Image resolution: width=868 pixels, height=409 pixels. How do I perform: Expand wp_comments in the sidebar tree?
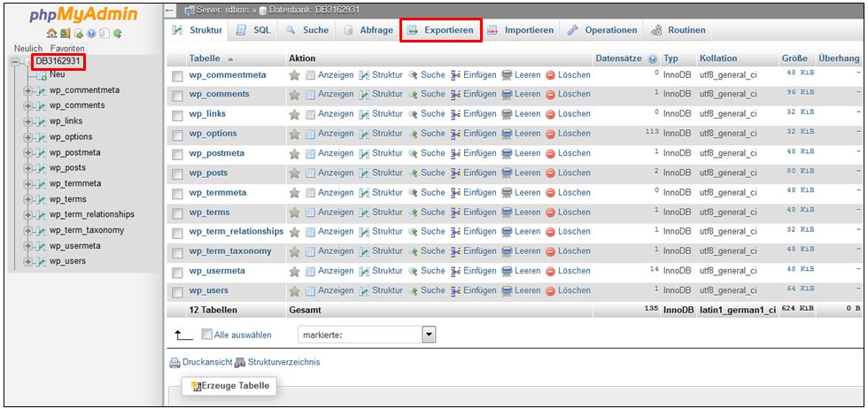(x=28, y=105)
